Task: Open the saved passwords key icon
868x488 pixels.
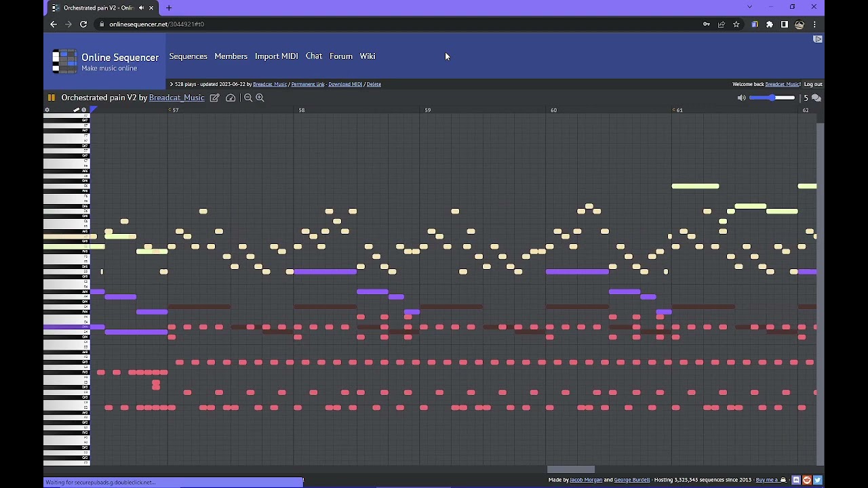Action: coord(707,24)
